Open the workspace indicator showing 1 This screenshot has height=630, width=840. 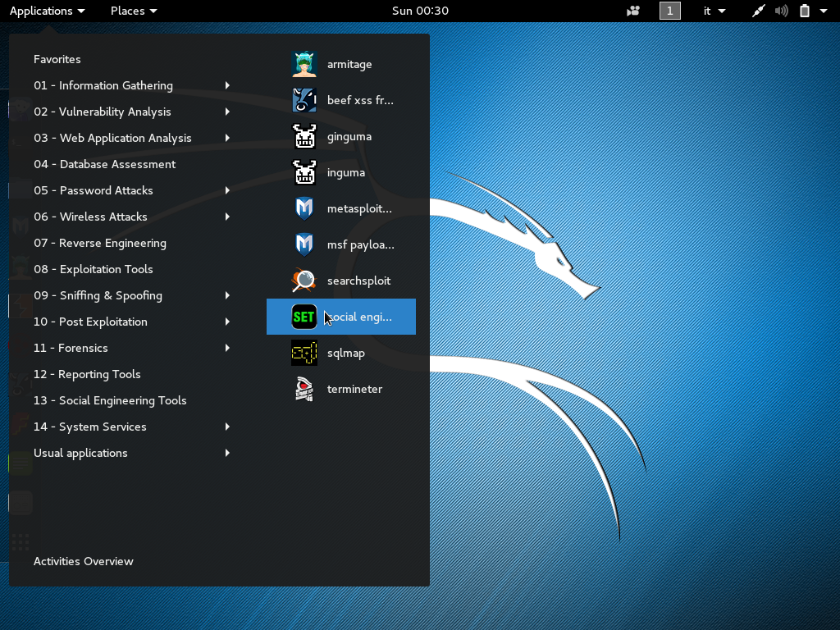pos(669,11)
